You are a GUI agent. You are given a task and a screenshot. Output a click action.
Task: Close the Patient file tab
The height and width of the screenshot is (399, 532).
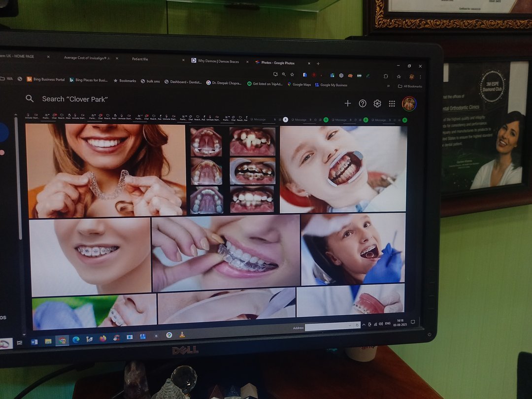click(183, 60)
